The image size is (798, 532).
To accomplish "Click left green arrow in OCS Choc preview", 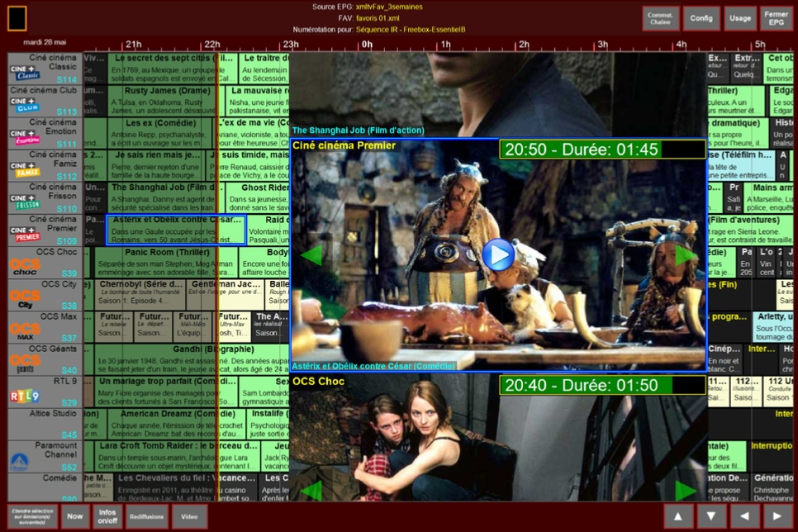I will click(311, 491).
